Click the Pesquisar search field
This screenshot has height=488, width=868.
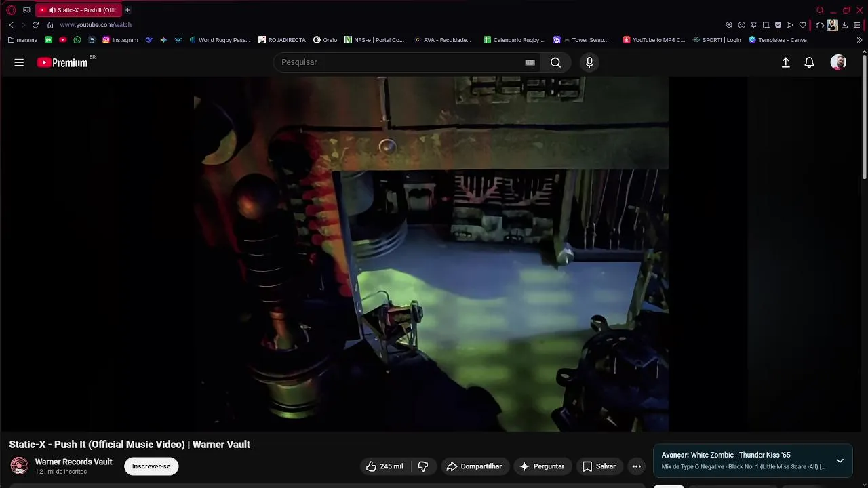tap(402, 62)
